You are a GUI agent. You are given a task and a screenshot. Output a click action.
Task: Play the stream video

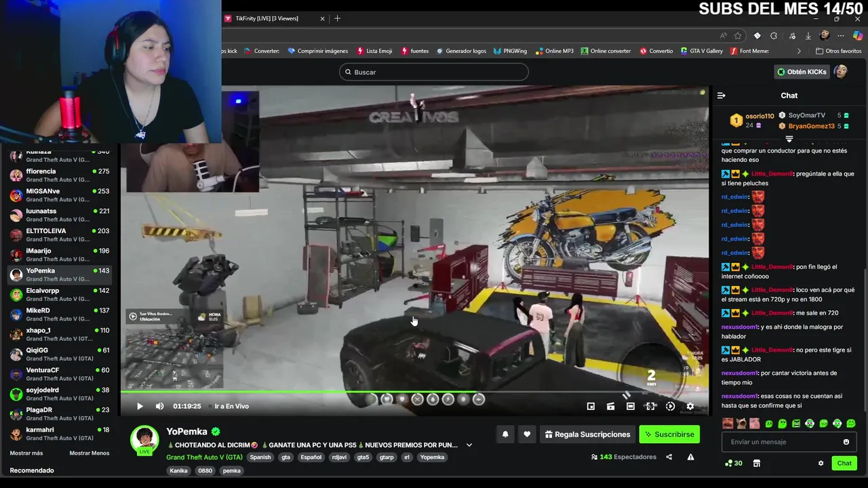140,406
